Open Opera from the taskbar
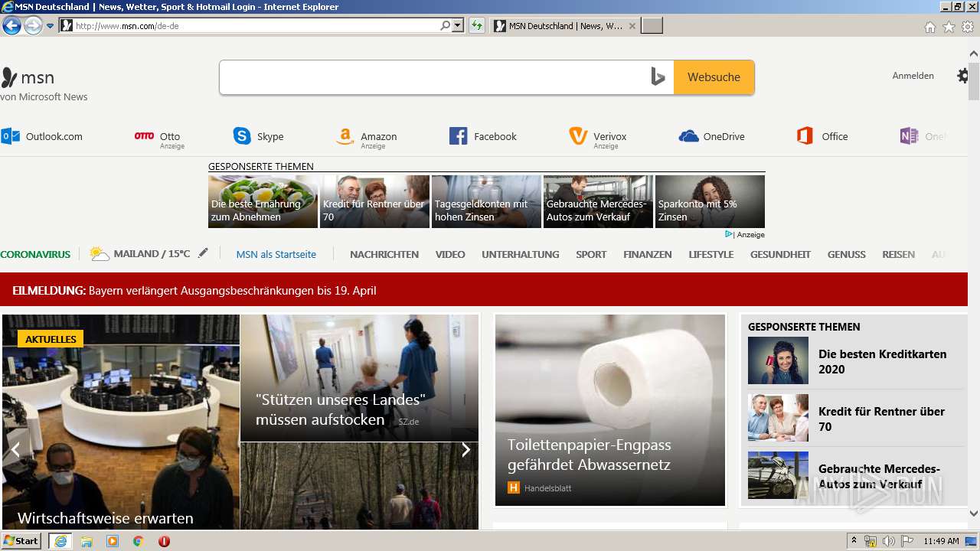The width and height of the screenshot is (980, 551). (x=164, y=541)
